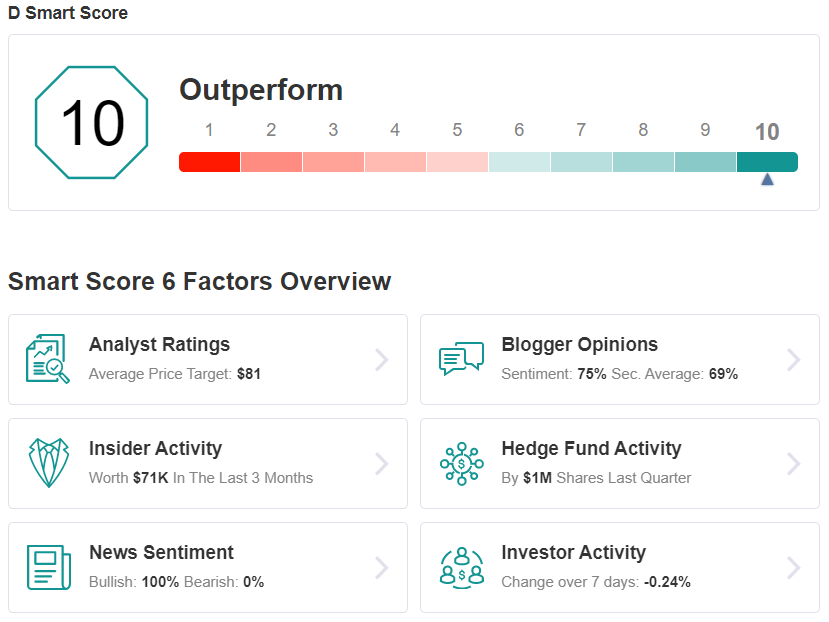Click the Investor Activity people icon
829x622 pixels.
[462, 568]
